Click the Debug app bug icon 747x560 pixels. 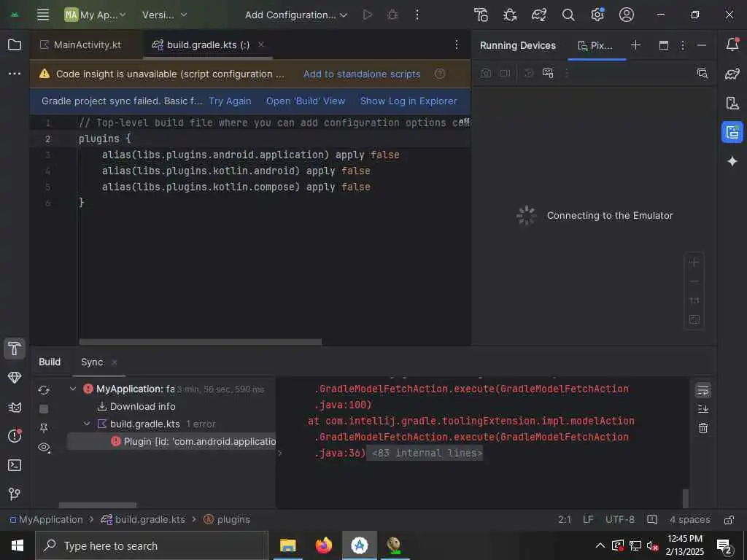(x=392, y=15)
